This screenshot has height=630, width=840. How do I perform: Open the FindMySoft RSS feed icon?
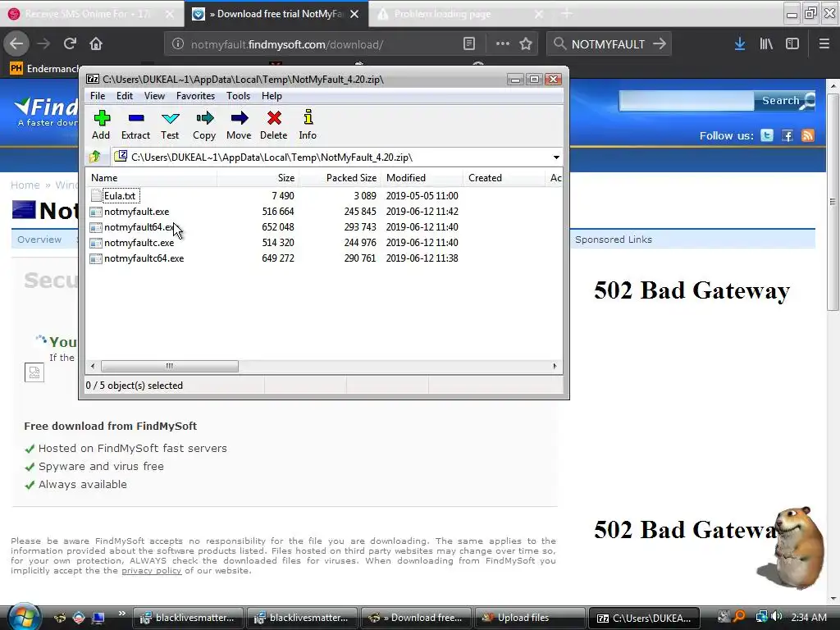(x=807, y=135)
